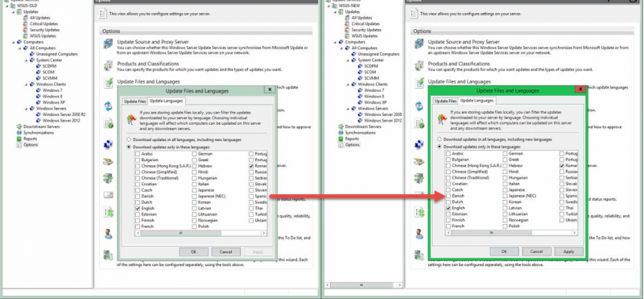
Task: Select All Updates in WSUS-NEW tree
Action: (x=361, y=18)
